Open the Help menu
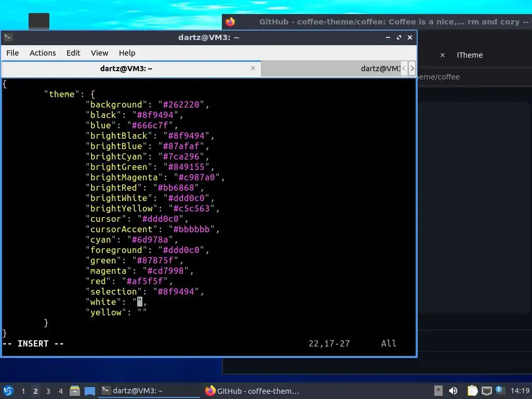Image resolution: width=532 pixels, height=399 pixels. coord(127,53)
